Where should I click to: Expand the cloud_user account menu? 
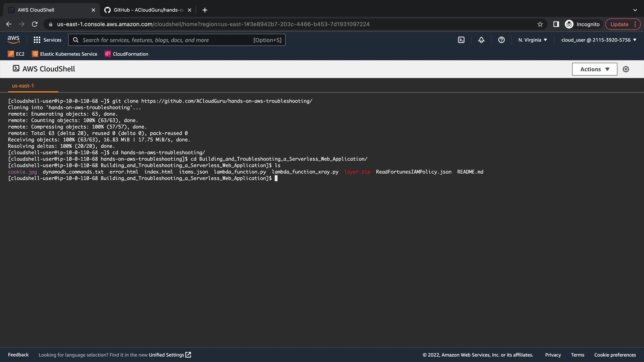coord(599,40)
